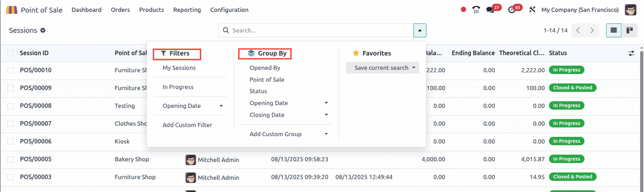Open the Reporting menu
This screenshot has width=644, height=192.
pos(187,10)
